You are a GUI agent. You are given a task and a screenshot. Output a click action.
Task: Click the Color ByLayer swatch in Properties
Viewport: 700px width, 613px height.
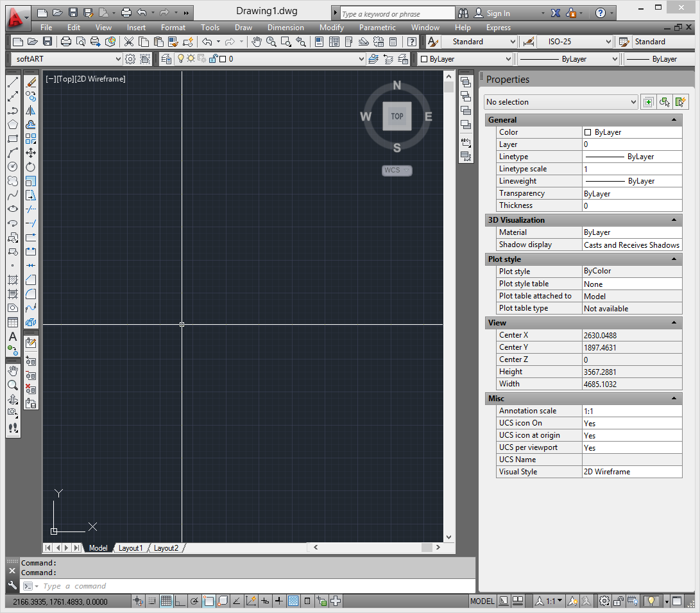tap(588, 132)
